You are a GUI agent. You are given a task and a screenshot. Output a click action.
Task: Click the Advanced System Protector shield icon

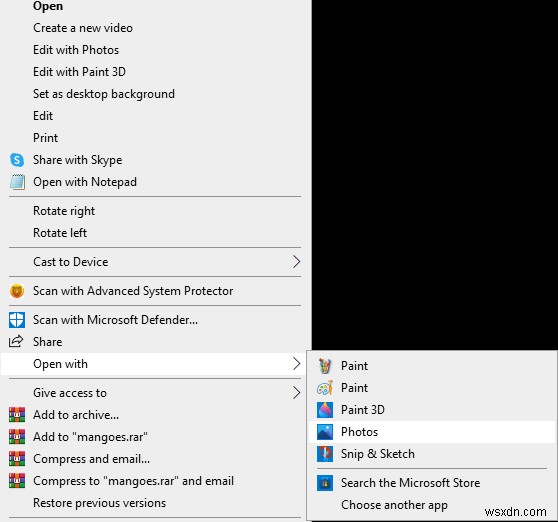(x=17, y=291)
